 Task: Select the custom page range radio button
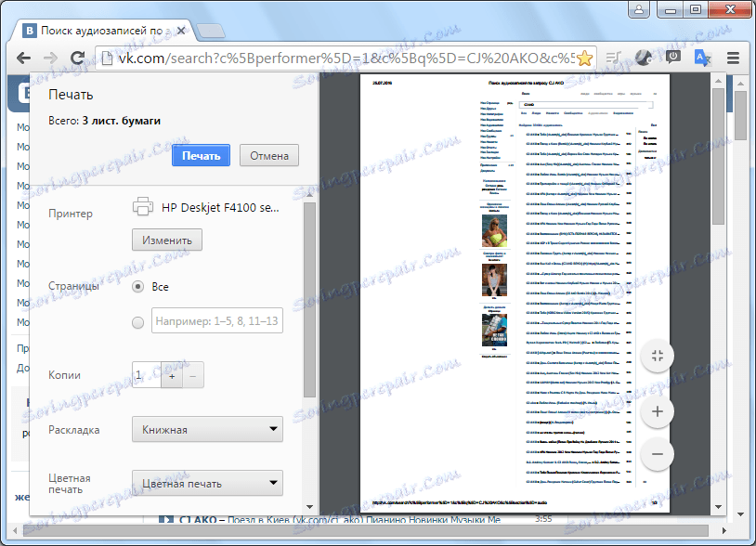click(137, 322)
